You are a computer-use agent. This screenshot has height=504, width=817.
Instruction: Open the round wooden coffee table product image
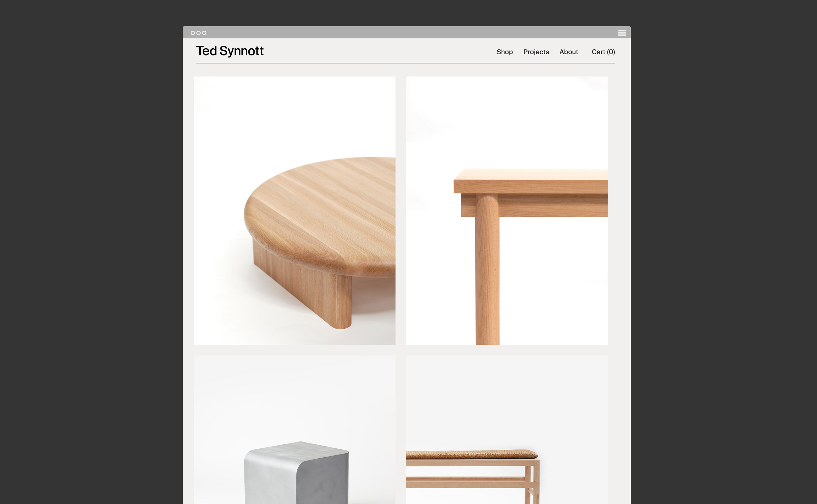point(294,211)
